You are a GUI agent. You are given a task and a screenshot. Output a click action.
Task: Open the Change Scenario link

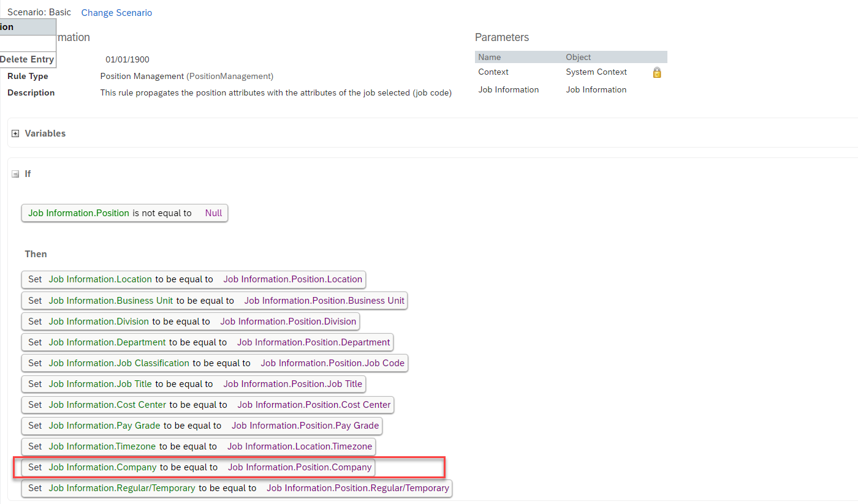[x=116, y=13]
